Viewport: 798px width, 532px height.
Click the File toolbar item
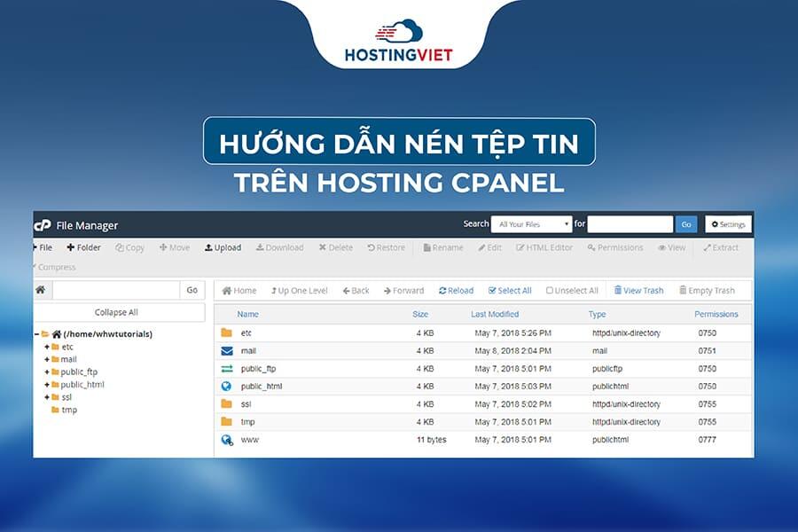pos(42,247)
